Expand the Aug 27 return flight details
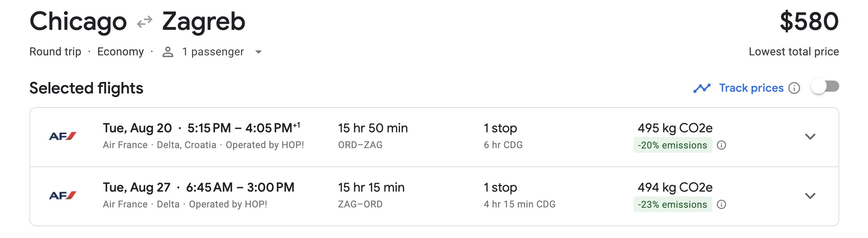Screen dimensions: 868x238 coord(810,196)
